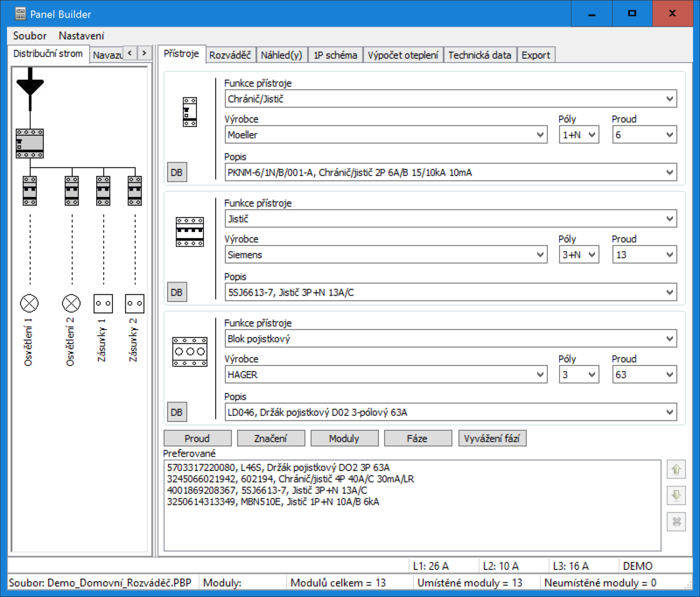
Task: Click the Značení button
Action: (x=271, y=438)
